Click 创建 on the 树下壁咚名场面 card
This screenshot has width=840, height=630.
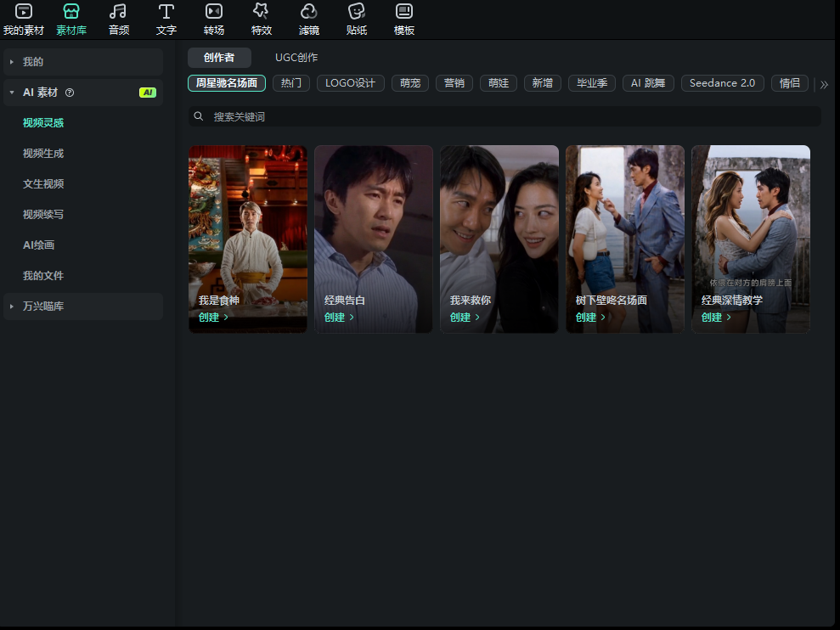(x=591, y=318)
